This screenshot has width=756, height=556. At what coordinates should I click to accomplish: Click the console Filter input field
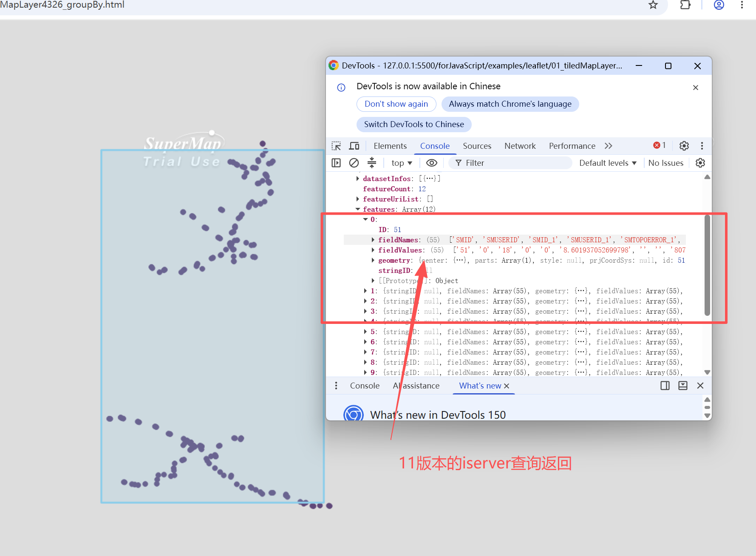(510, 163)
